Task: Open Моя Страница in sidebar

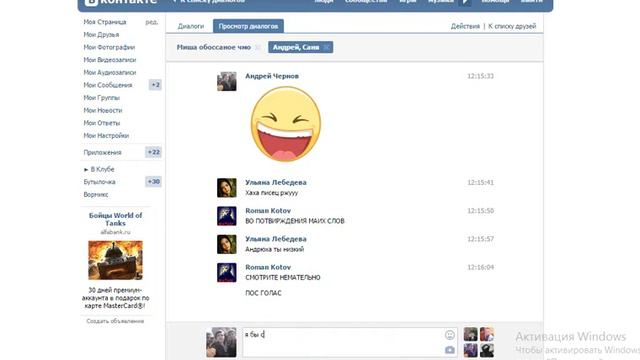Action: [x=105, y=22]
